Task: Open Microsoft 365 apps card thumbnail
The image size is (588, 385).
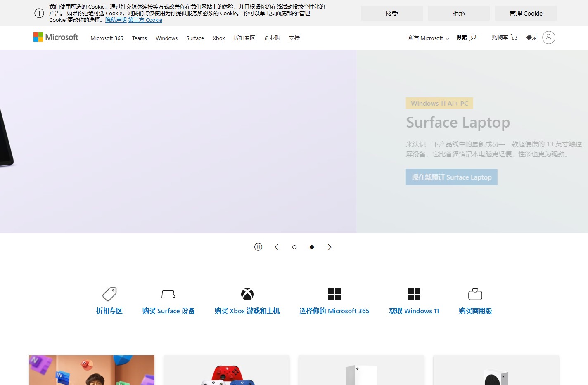Action: point(92,370)
